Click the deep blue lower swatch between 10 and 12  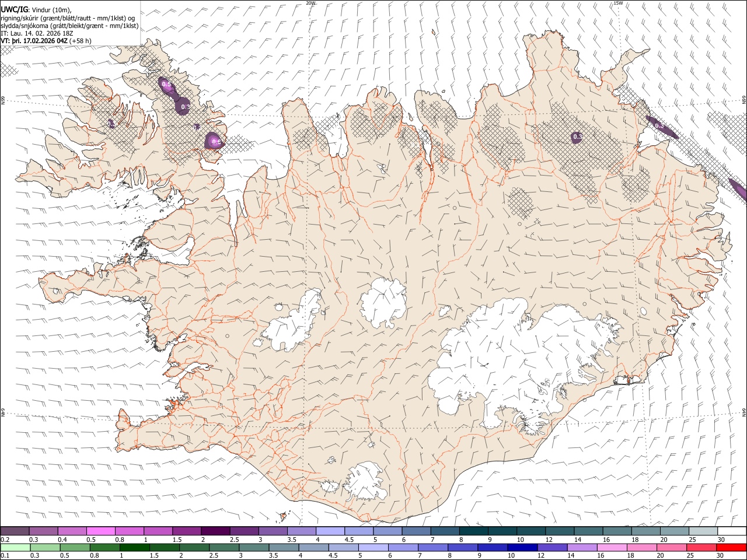click(x=522, y=547)
